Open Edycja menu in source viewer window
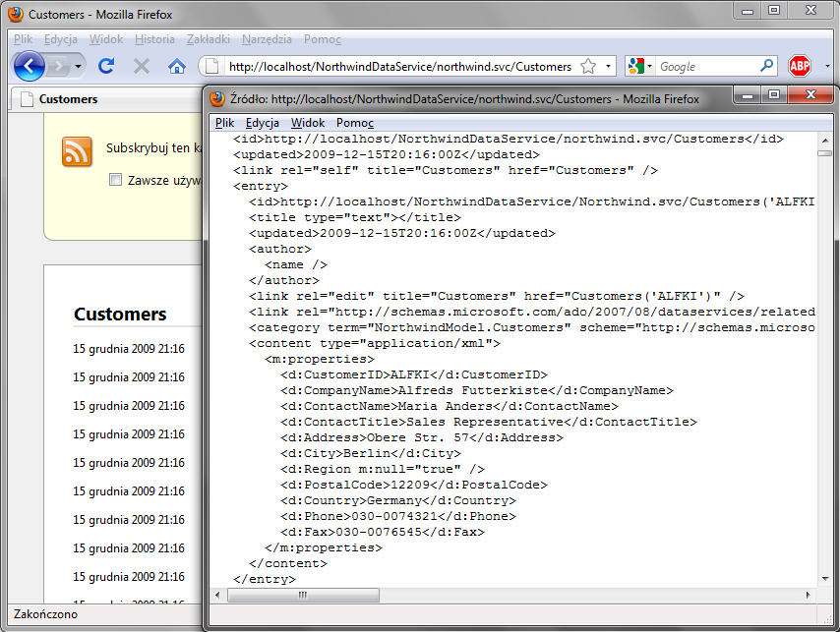 262,123
